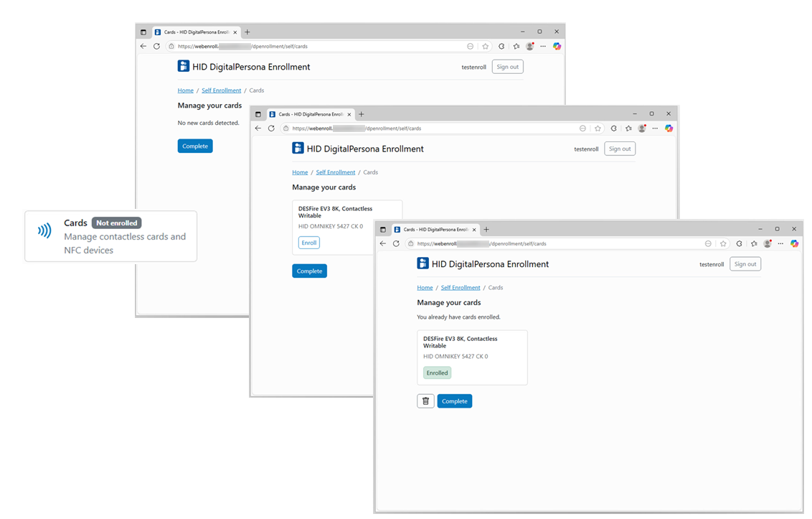Click the Home breadcrumb link in the rear window
Viewport: 812px width, 519px height.
tap(185, 90)
